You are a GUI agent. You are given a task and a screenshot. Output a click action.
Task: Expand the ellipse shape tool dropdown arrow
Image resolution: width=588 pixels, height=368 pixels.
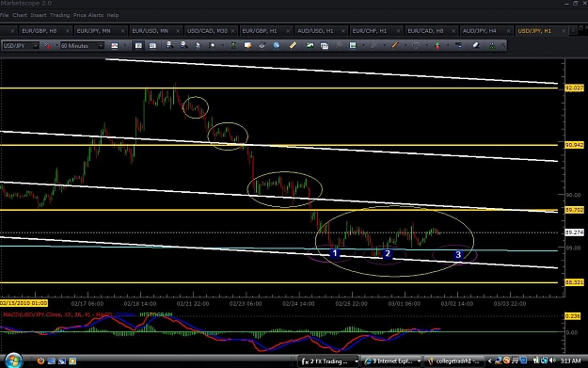tap(426, 46)
